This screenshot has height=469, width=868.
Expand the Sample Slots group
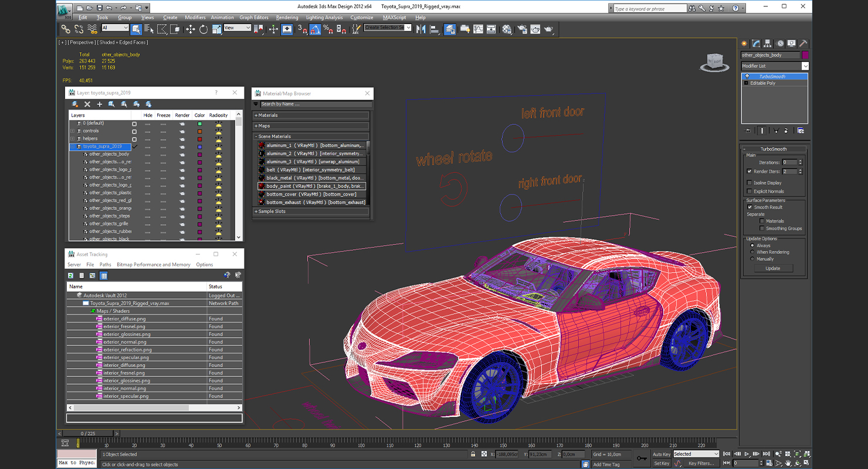click(311, 212)
